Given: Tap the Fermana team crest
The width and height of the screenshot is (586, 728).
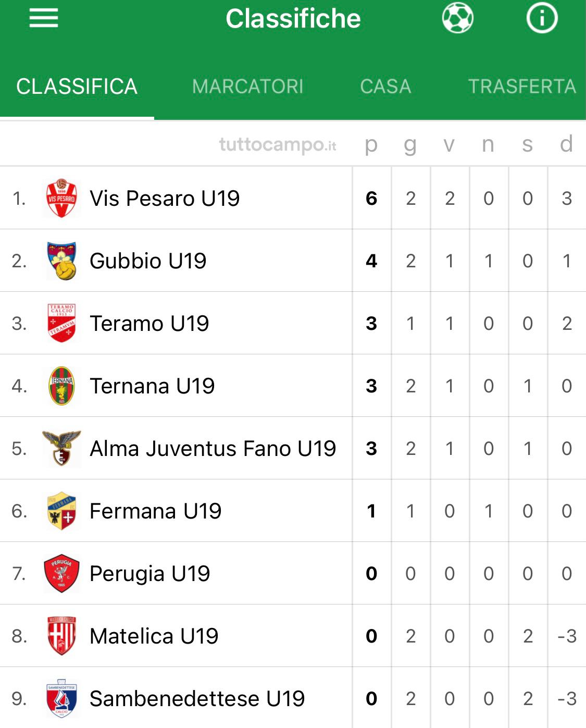Looking at the screenshot, I should pyautogui.click(x=61, y=511).
